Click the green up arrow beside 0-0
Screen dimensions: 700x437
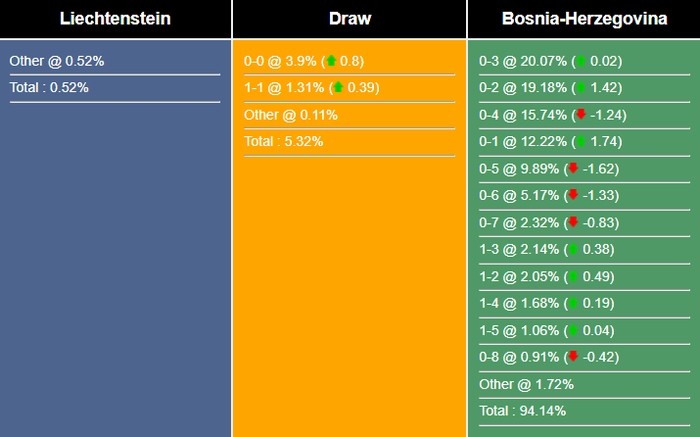[331, 61]
